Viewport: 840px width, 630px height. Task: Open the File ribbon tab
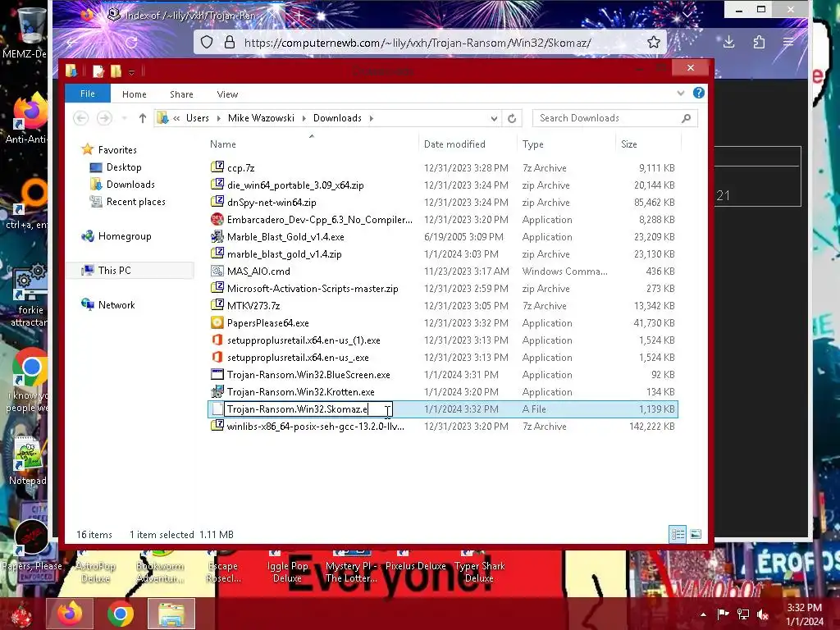[x=87, y=94]
